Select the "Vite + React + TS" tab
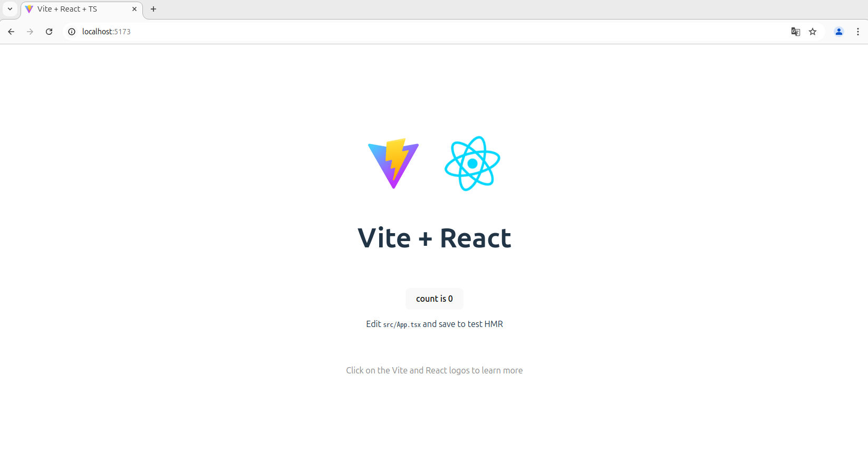 [x=74, y=9]
